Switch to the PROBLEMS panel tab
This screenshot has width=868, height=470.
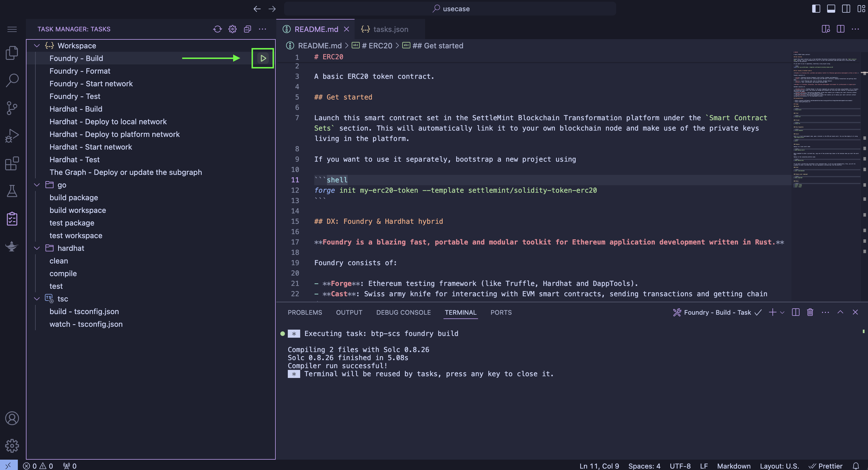click(304, 312)
